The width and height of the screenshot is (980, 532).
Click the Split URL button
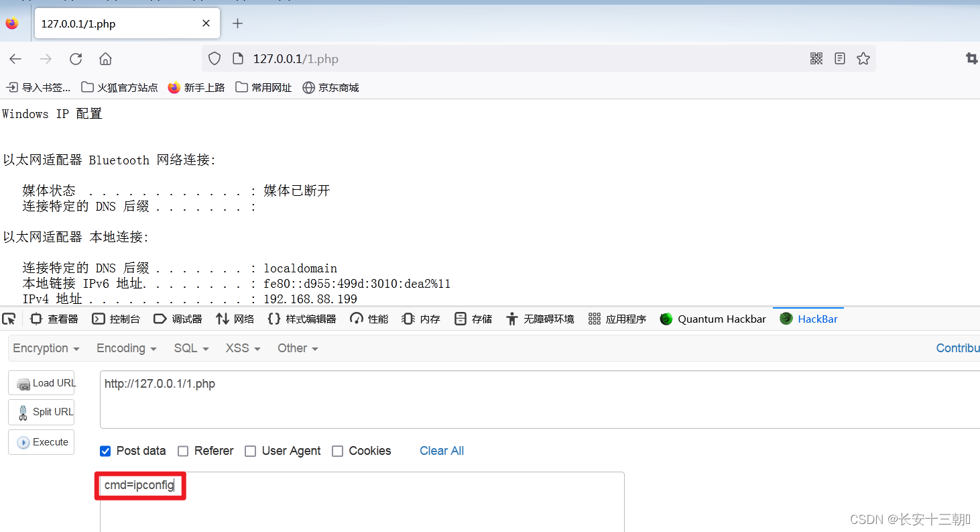pos(42,412)
